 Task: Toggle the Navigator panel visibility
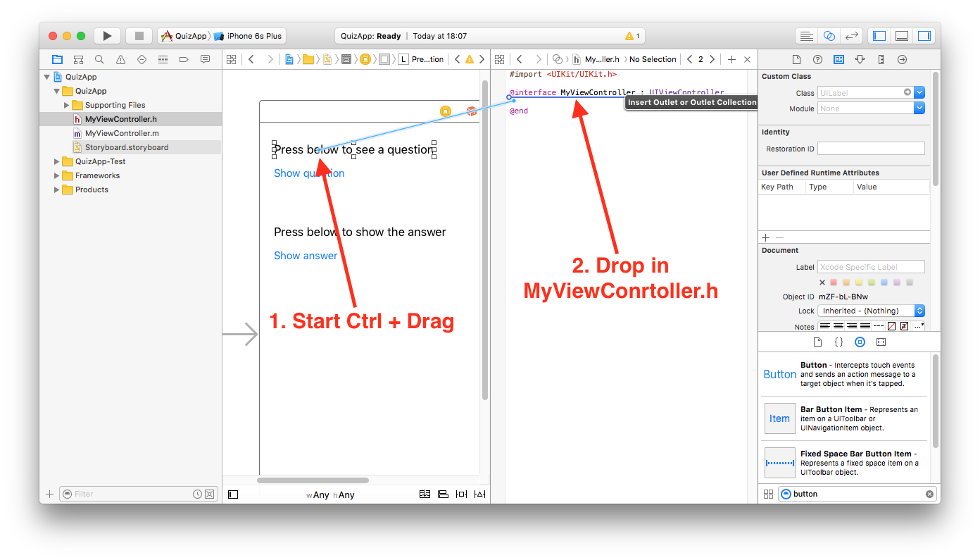879,36
